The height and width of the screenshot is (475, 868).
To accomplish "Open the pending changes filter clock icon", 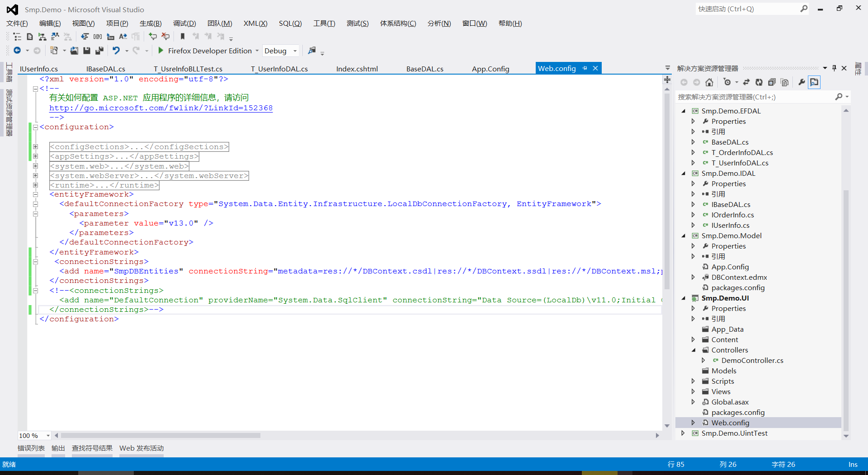I will tap(727, 82).
